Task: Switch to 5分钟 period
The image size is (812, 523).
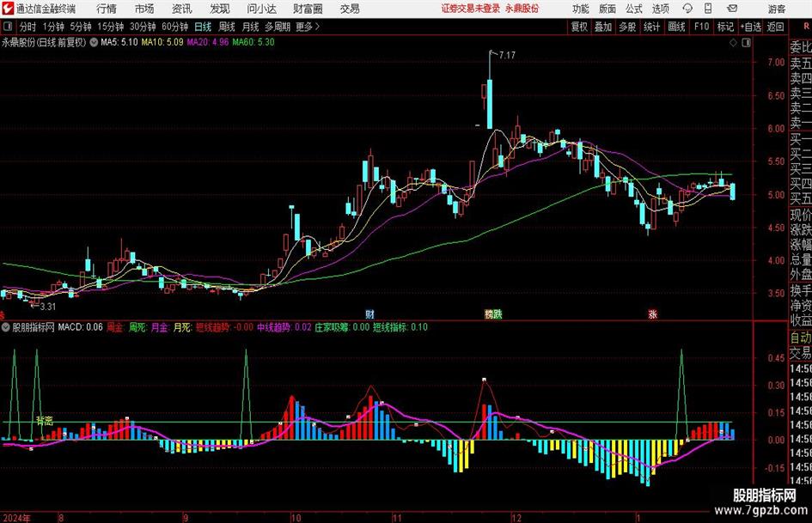Action: (x=81, y=27)
